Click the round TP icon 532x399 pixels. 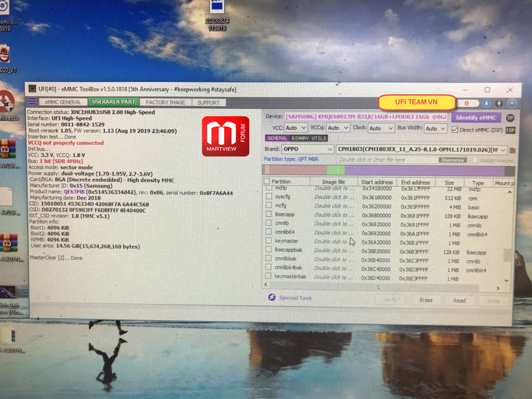tap(510, 118)
